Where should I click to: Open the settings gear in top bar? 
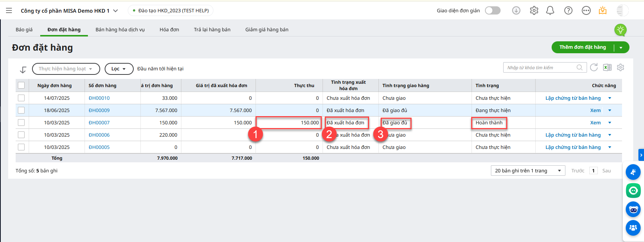tap(534, 11)
